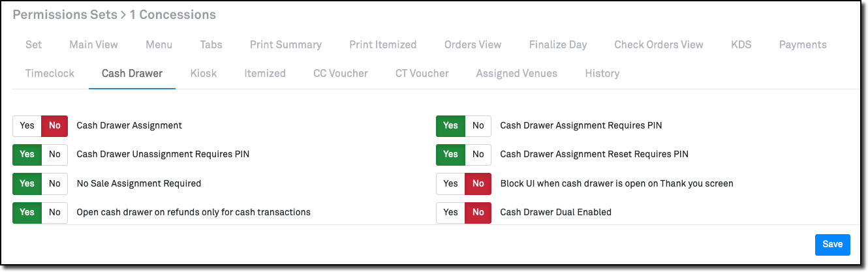This screenshot has width=868, height=272.
Task: Switch to the Print Summary tab
Action: [285, 45]
